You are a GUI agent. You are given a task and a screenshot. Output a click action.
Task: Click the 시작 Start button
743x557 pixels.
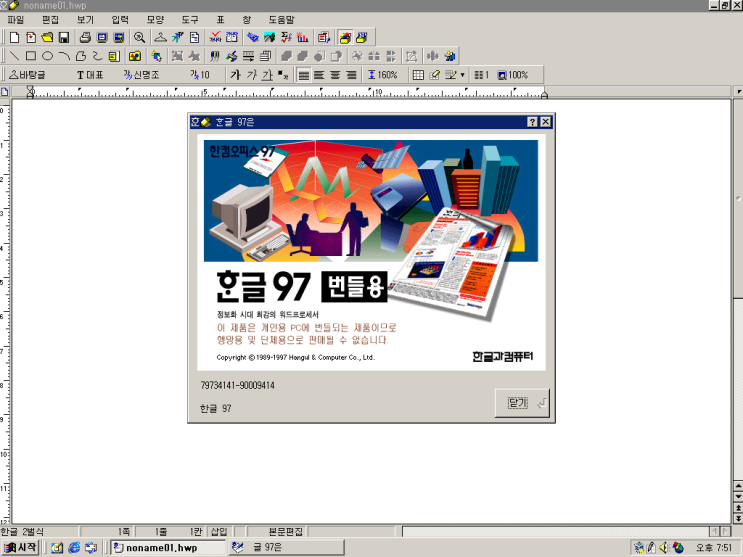pos(21,548)
